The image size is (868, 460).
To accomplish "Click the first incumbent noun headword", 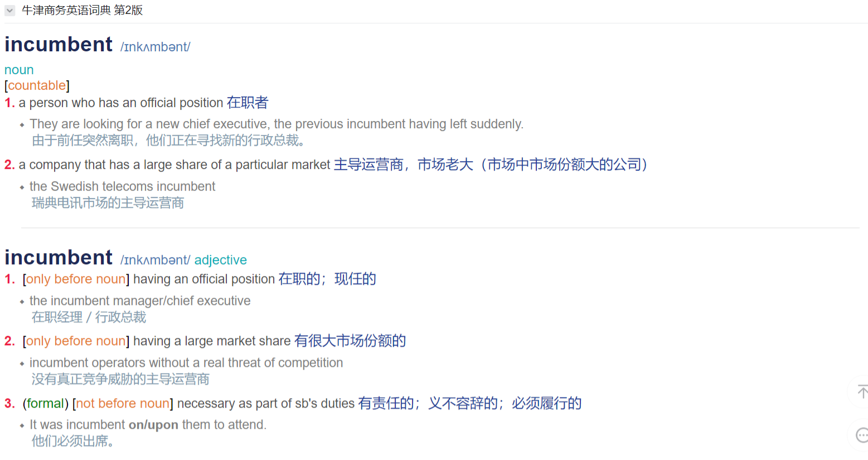I will point(59,45).
